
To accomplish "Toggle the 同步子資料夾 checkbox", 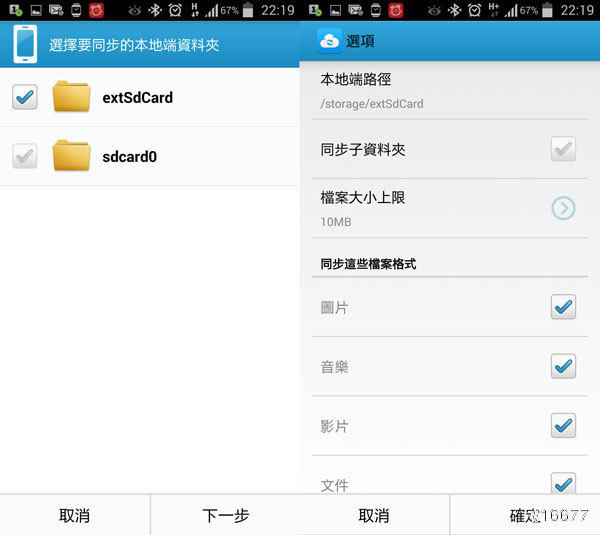I will pyautogui.click(x=563, y=148).
